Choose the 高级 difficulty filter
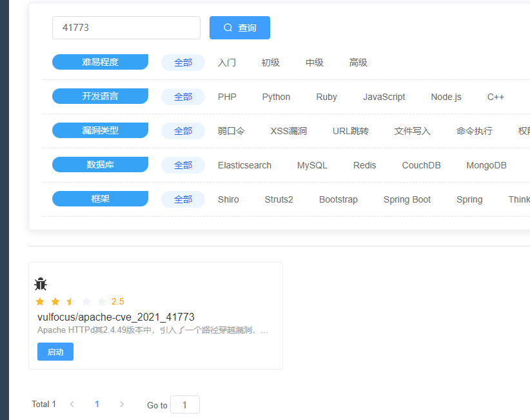The image size is (530, 420). pos(358,63)
